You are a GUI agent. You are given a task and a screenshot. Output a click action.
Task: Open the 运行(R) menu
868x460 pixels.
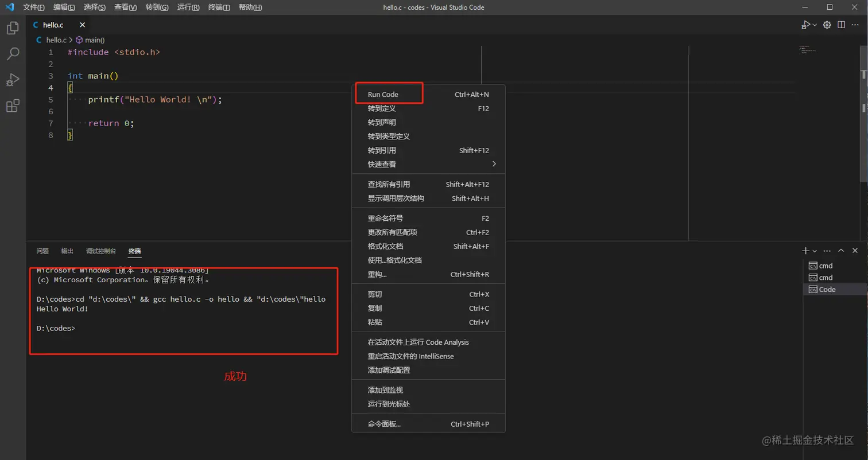pyautogui.click(x=188, y=7)
